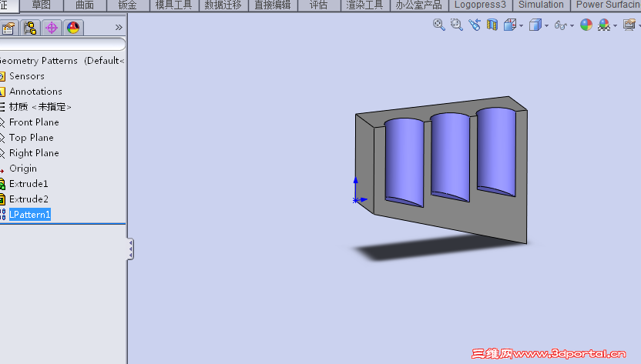Switch to the 直接编辑 tab
The image size is (641, 364).
coord(273,5)
